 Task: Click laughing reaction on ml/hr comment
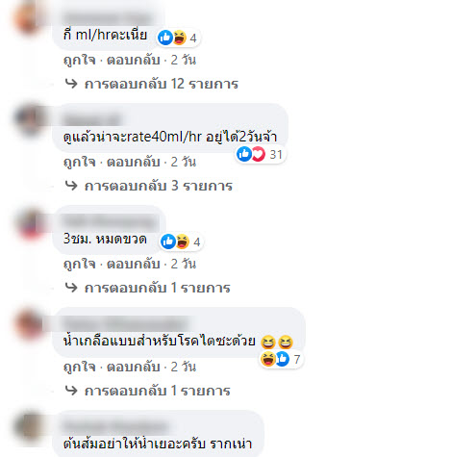[x=180, y=38]
